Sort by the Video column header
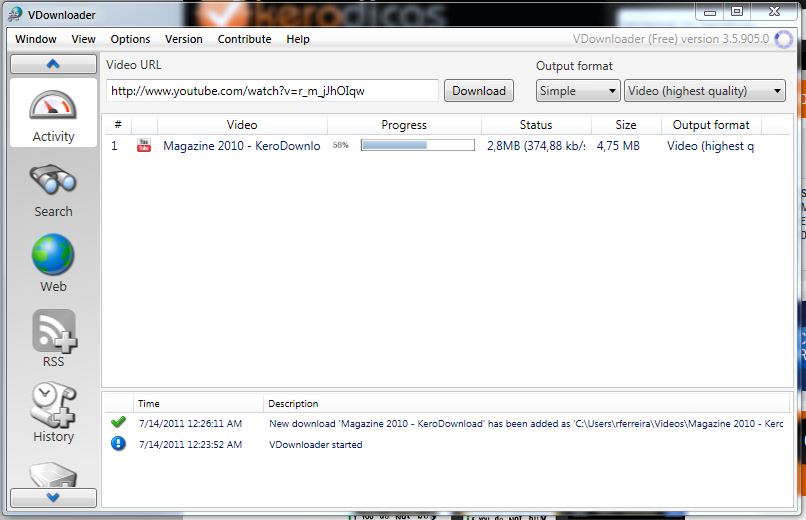The width and height of the screenshot is (806, 520). (242, 125)
